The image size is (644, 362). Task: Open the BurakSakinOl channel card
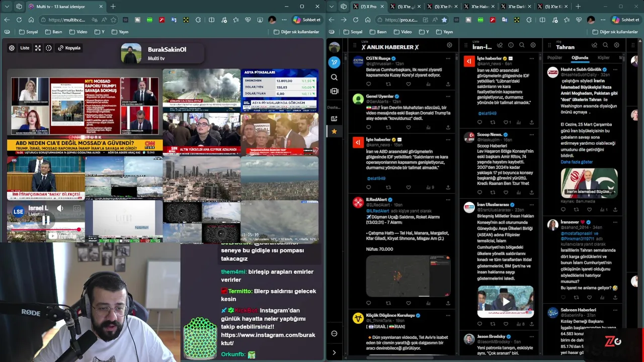(x=162, y=53)
